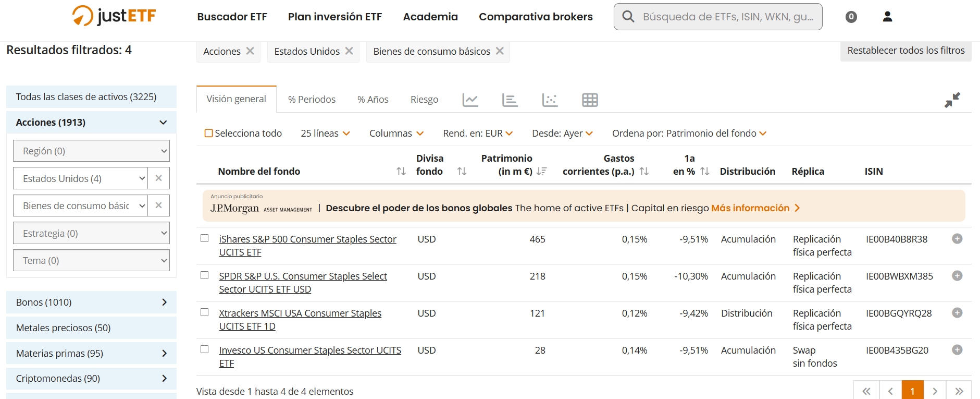This screenshot has height=399, width=980.
Task: Switch to the bar chart view icon
Action: pos(510,100)
